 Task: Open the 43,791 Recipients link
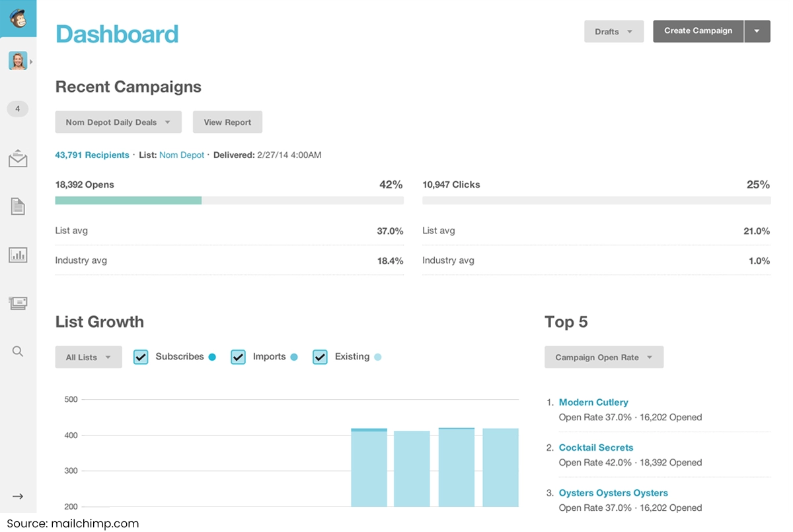point(93,155)
